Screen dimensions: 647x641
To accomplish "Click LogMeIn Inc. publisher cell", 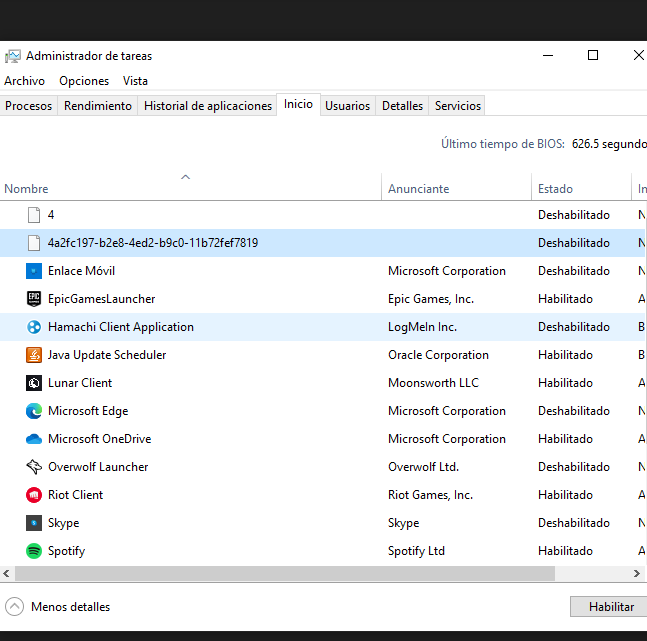I will coord(423,327).
